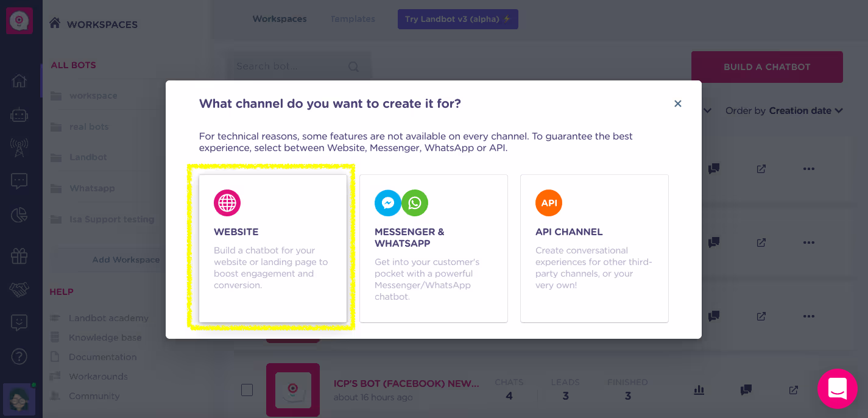The height and width of the screenshot is (418, 868).
Task: Select ALL BOTS in workspace list
Action: click(73, 65)
